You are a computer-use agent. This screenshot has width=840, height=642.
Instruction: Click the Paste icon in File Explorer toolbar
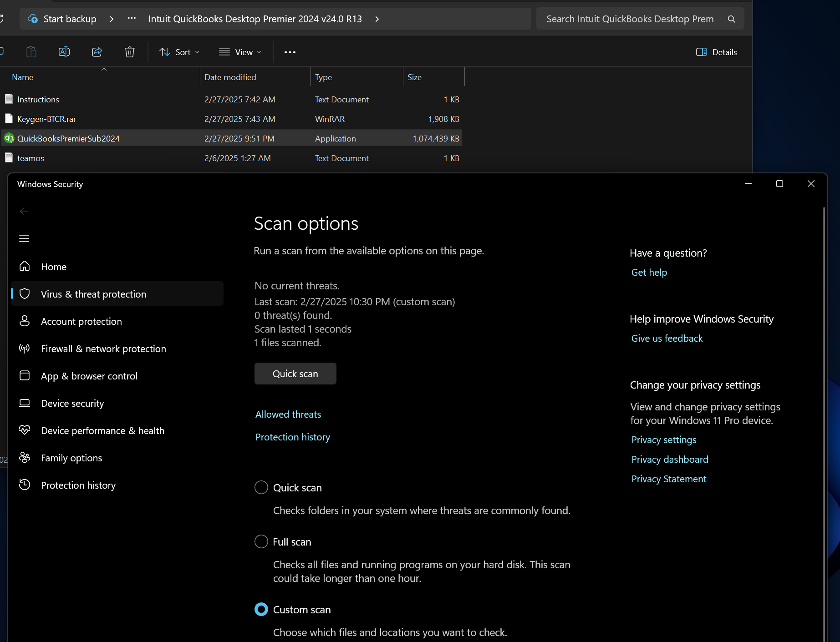point(31,52)
